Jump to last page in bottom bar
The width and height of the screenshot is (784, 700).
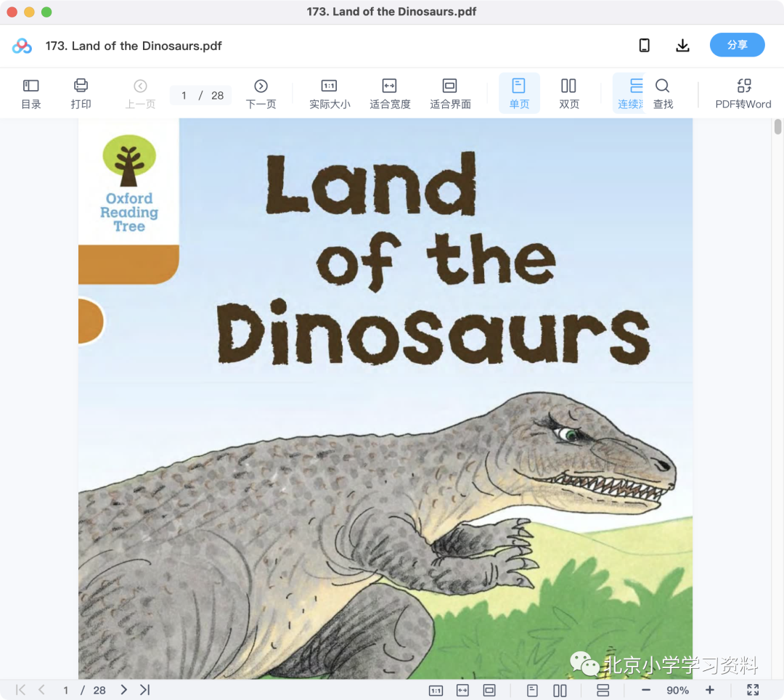(145, 690)
